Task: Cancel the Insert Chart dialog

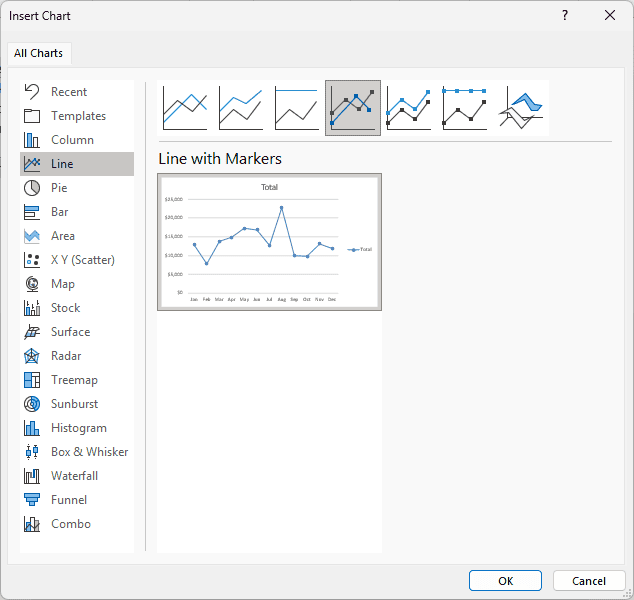Action: pos(589,581)
